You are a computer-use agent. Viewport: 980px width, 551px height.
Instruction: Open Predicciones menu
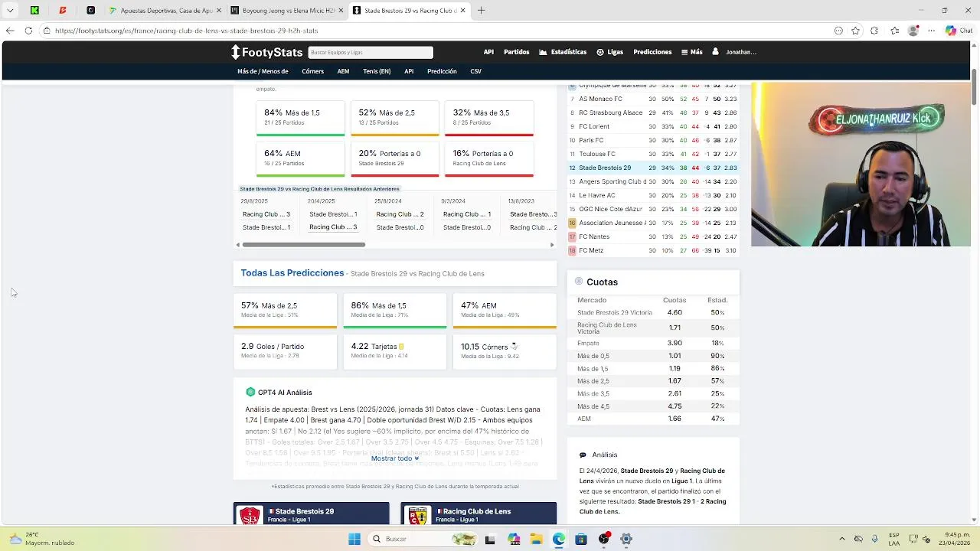coord(652,52)
